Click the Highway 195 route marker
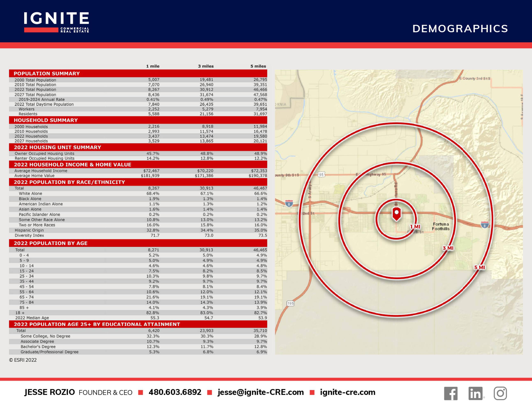 290,303
